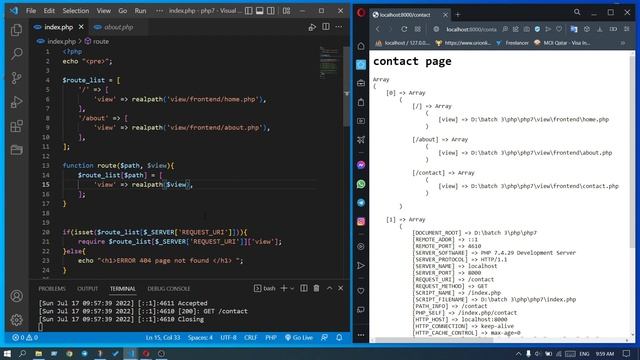Screen dimensions: 640x360
Task: Close the localhost:8000/contact browser tab
Action: [445, 15]
